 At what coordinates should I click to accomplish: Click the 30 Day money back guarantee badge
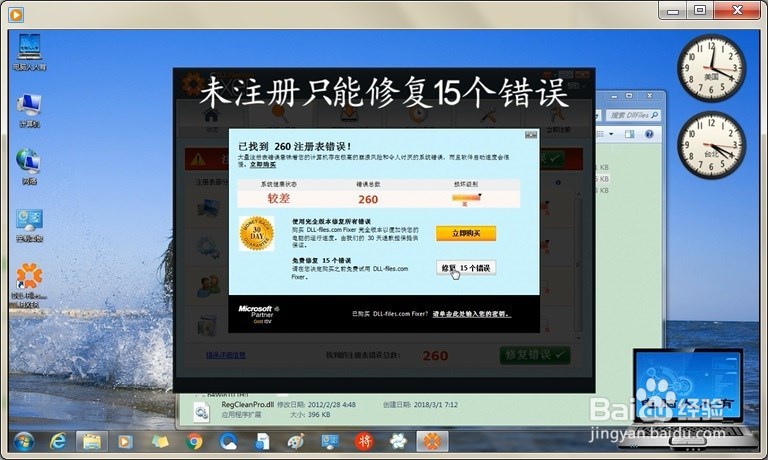(x=256, y=233)
